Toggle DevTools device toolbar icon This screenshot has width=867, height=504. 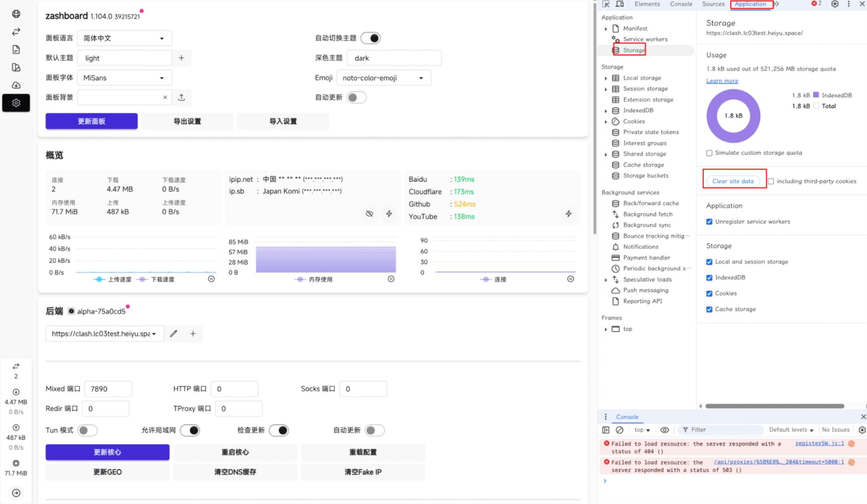[x=620, y=4]
